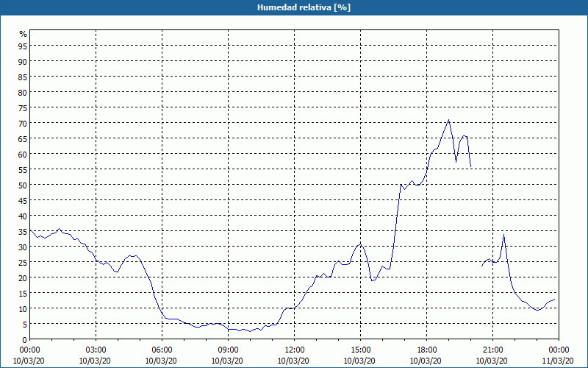Select the '20' vertical axis label
Viewport: 588px width, 368px height.
pyautogui.click(x=23, y=278)
